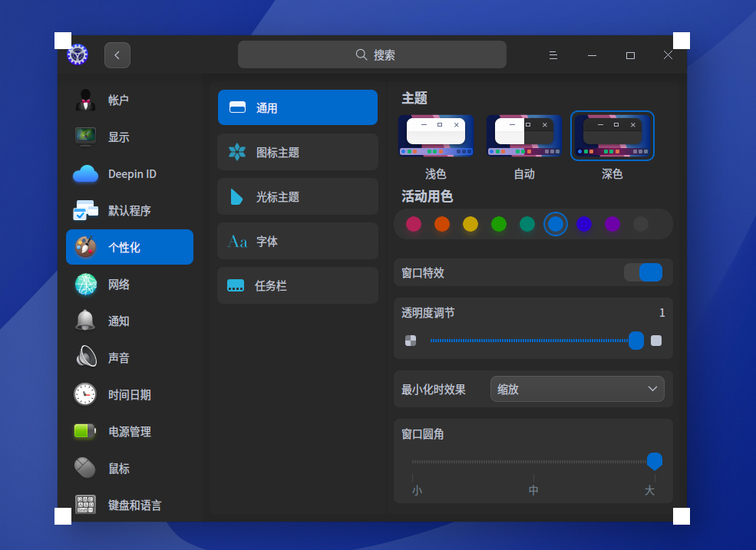
Task: Pick the orange accent color
Action: tap(442, 224)
